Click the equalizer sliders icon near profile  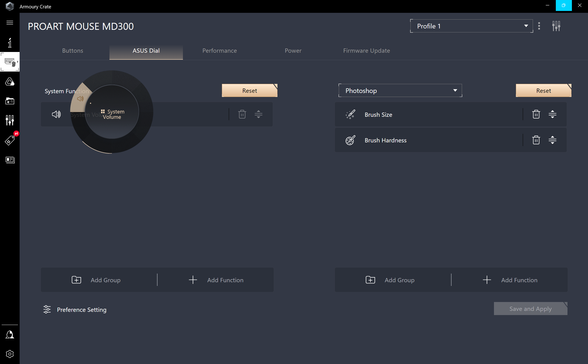pyautogui.click(x=556, y=26)
